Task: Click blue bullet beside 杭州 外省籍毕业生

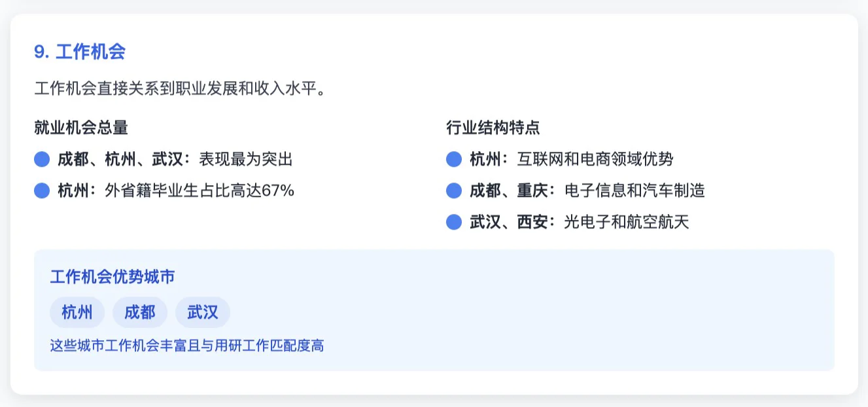Action: pyautogui.click(x=42, y=190)
